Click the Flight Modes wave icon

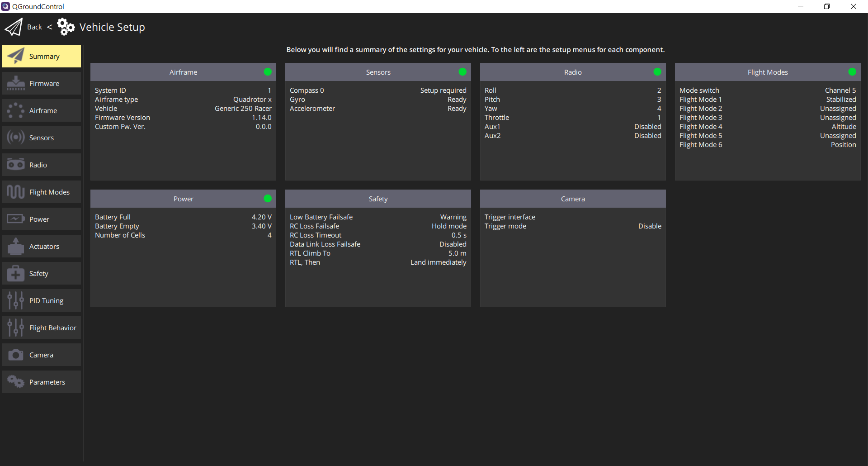tap(16, 192)
